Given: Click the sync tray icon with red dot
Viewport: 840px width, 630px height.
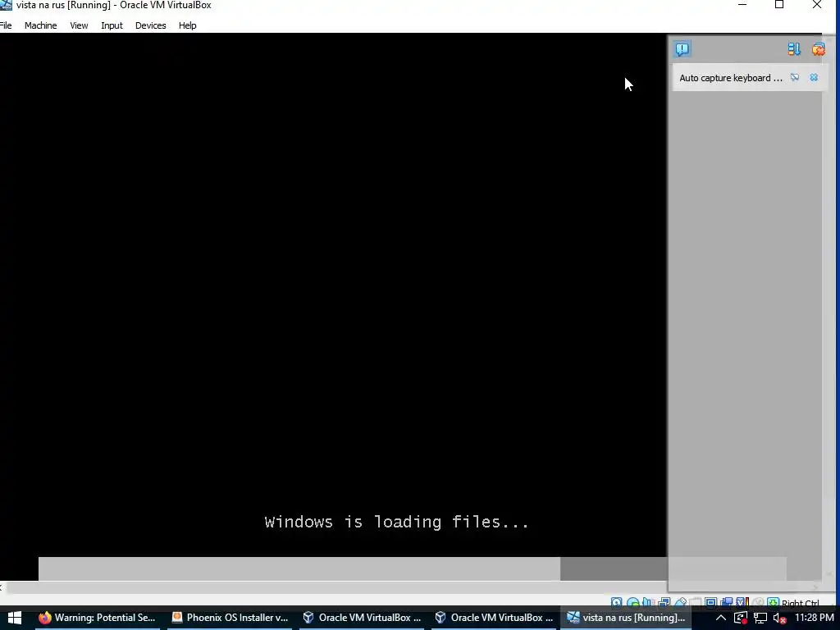Looking at the screenshot, I should click(x=741, y=619).
